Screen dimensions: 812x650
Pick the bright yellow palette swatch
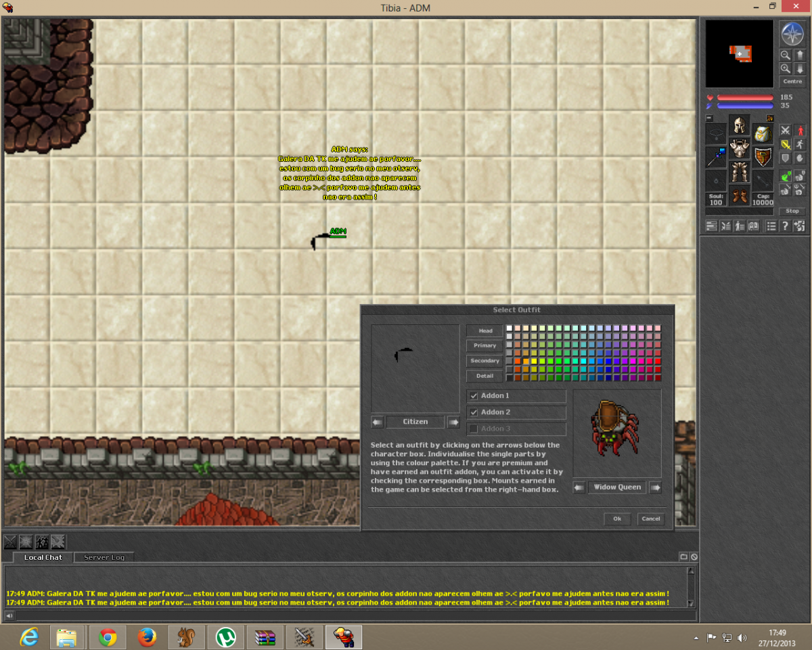click(x=534, y=361)
